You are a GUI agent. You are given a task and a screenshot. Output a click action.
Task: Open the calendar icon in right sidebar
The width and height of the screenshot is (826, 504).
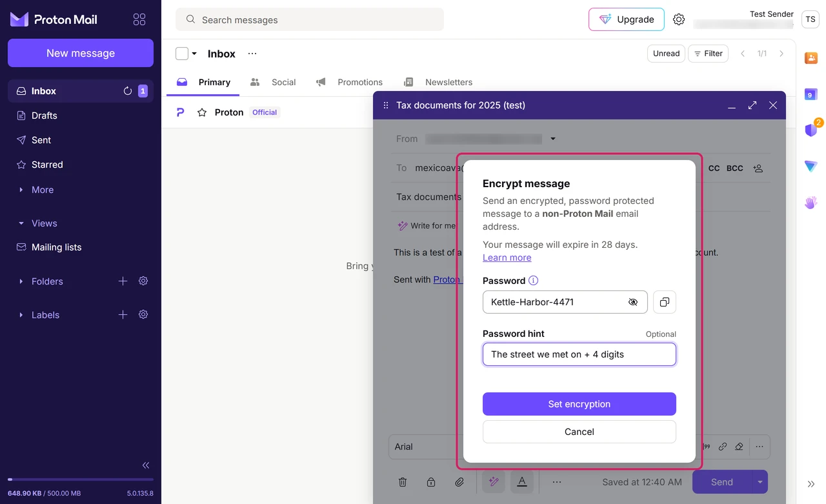click(x=811, y=95)
